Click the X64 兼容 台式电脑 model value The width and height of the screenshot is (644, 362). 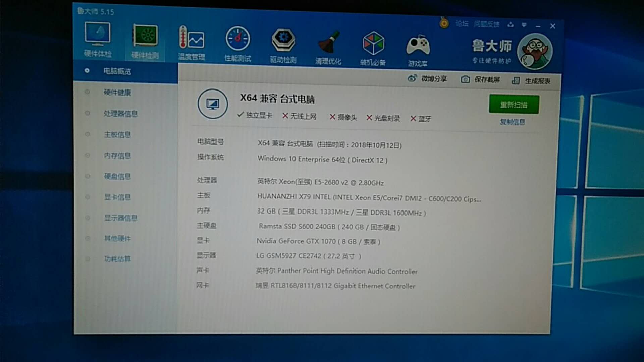[329, 144]
